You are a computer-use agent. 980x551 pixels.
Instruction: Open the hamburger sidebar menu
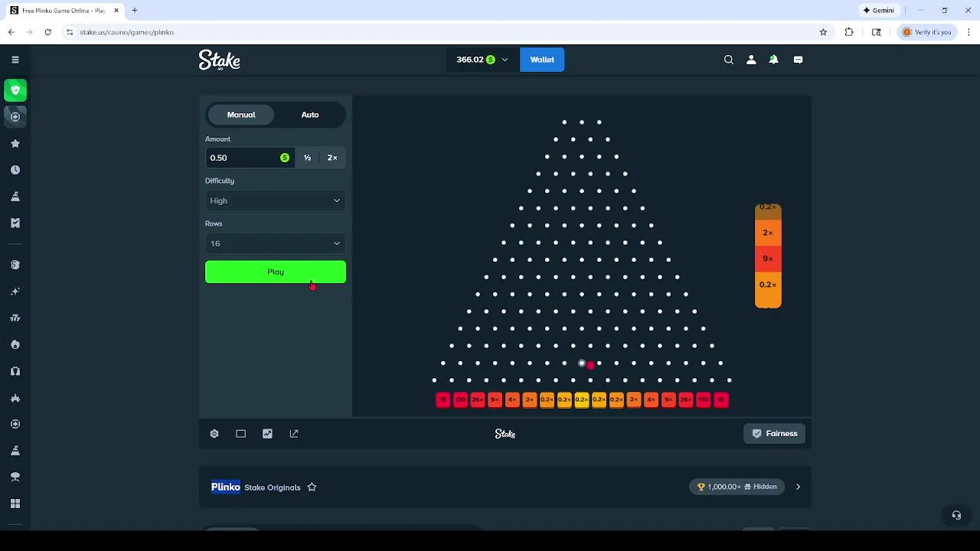(15, 60)
